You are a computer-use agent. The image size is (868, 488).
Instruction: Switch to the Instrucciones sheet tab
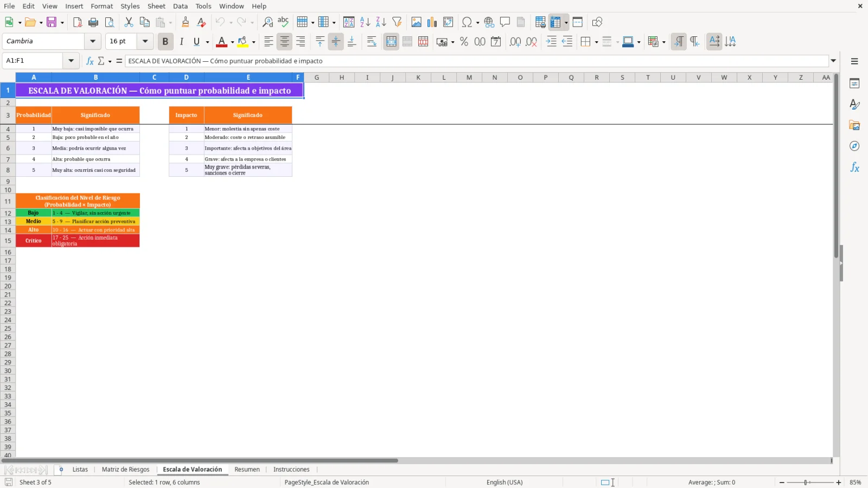(x=291, y=470)
